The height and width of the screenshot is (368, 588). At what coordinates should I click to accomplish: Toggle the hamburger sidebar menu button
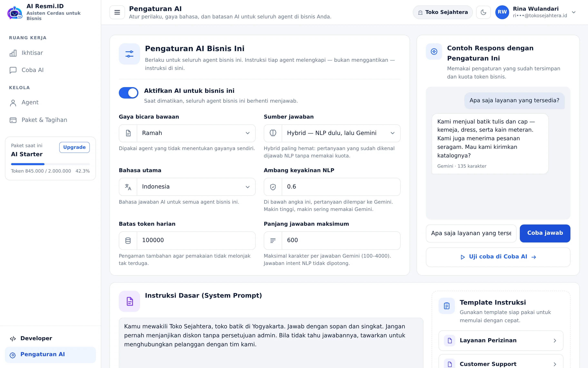(x=117, y=12)
